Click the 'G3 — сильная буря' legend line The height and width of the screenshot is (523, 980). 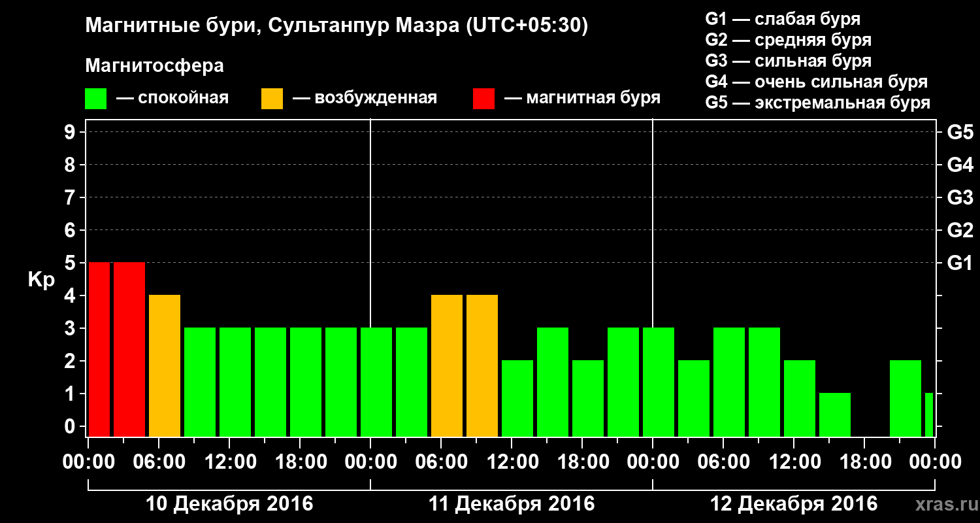[788, 61]
